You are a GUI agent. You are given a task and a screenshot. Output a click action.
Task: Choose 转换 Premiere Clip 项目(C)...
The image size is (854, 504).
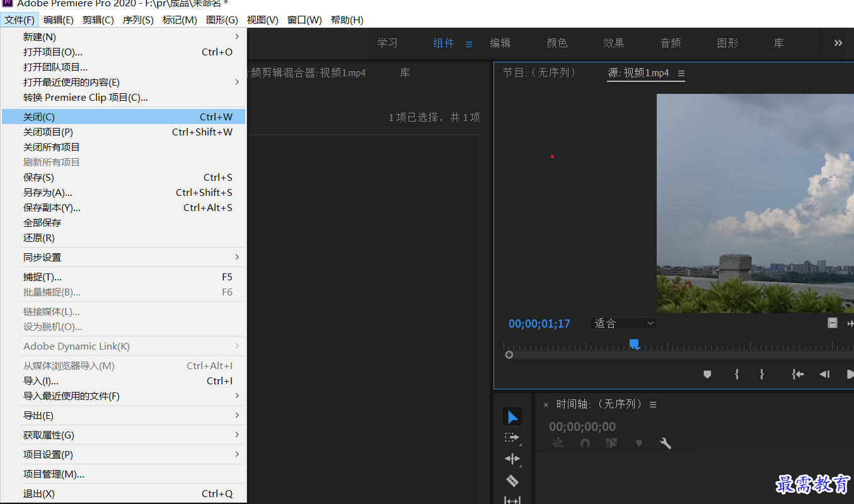(124, 97)
